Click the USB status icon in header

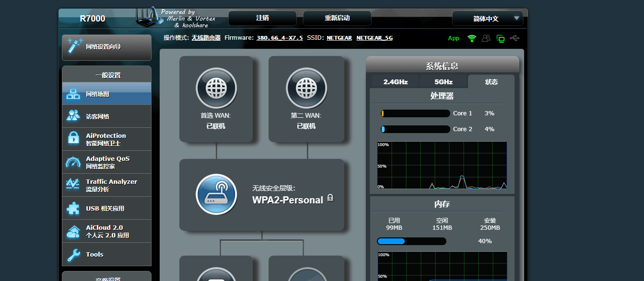(515, 38)
